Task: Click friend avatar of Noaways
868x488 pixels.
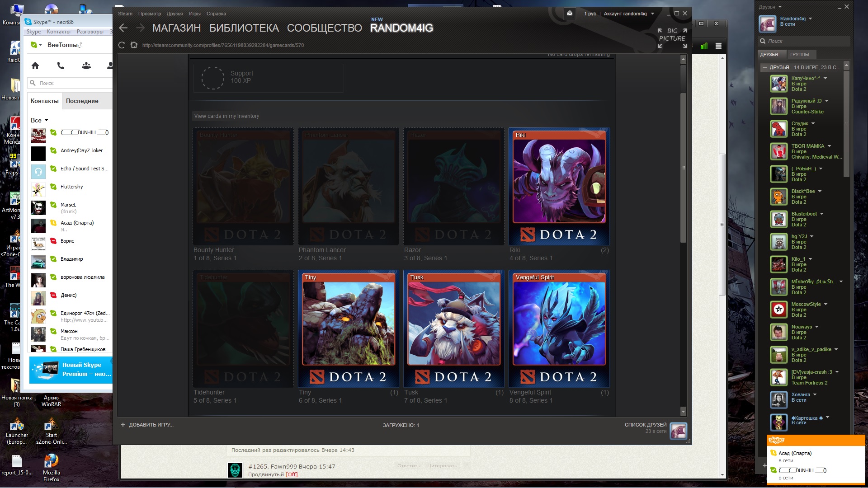Action: pos(778,332)
